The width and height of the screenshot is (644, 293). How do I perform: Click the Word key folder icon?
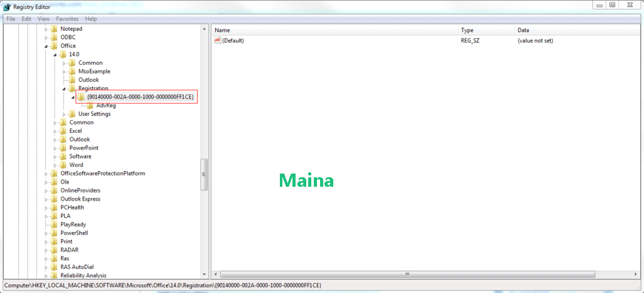63,165
